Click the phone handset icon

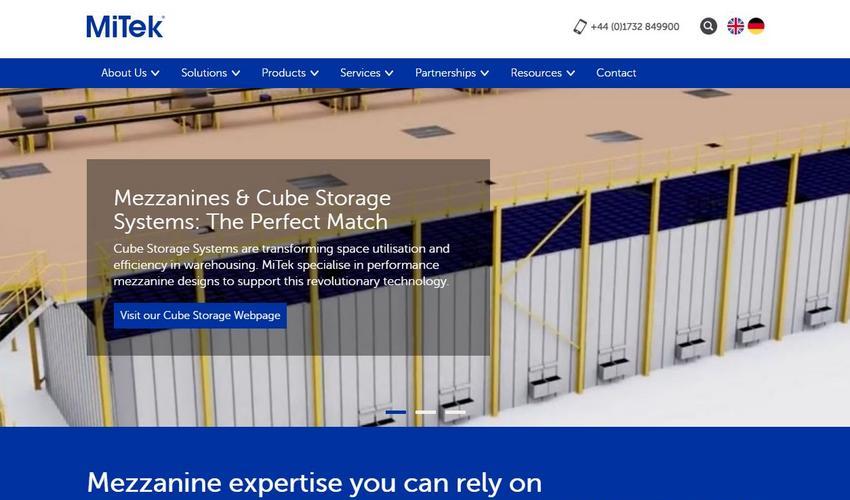579,27
